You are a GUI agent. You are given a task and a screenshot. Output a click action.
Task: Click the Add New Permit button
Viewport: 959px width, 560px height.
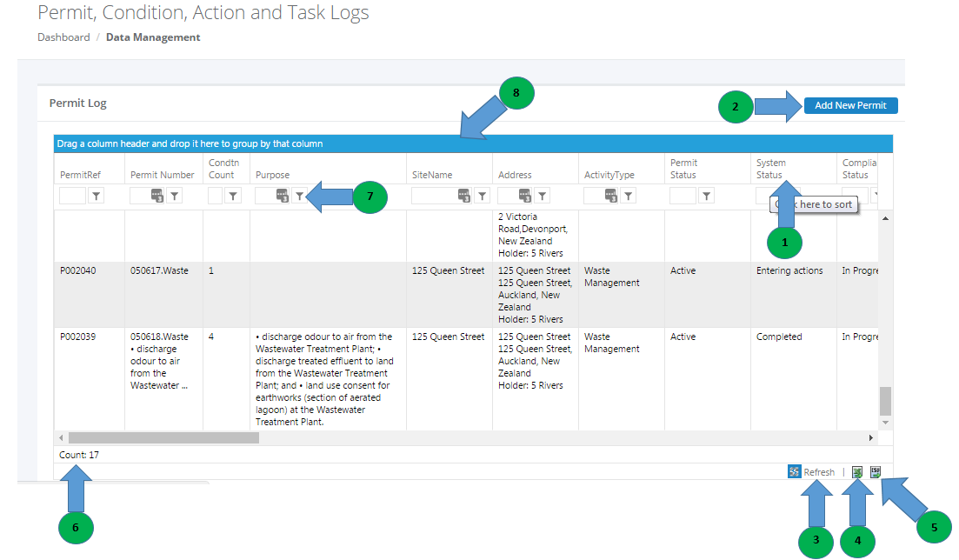(850, 105)
